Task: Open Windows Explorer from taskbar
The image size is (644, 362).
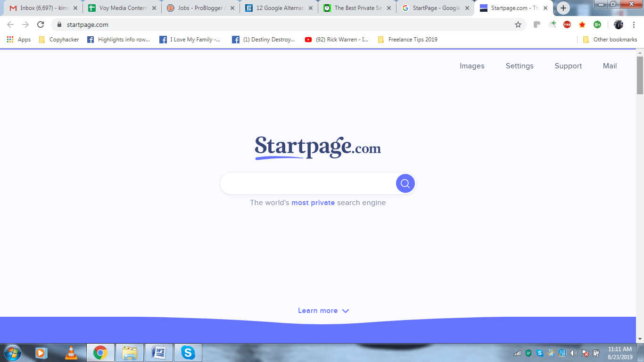Action: pyautogui.click(x=130, y=353)
